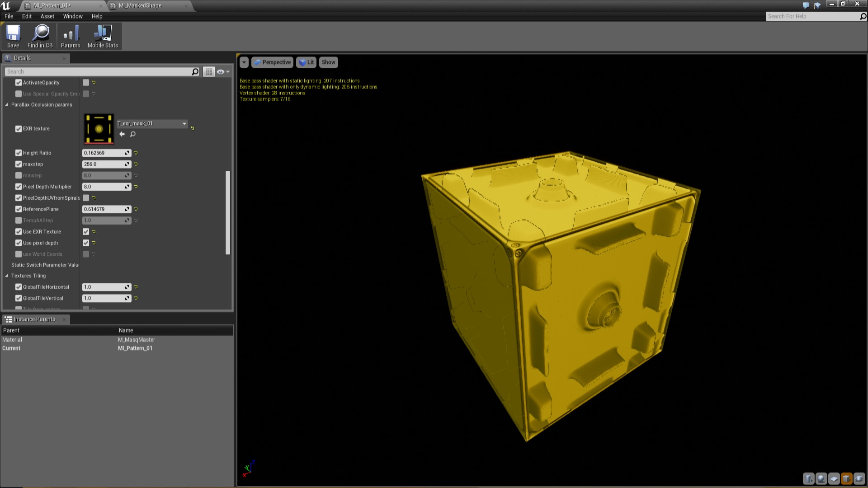The width and height of the screenshot is (868, 488).
Task: Reset ActivateOpacity to default
Action: click(94, 83)
